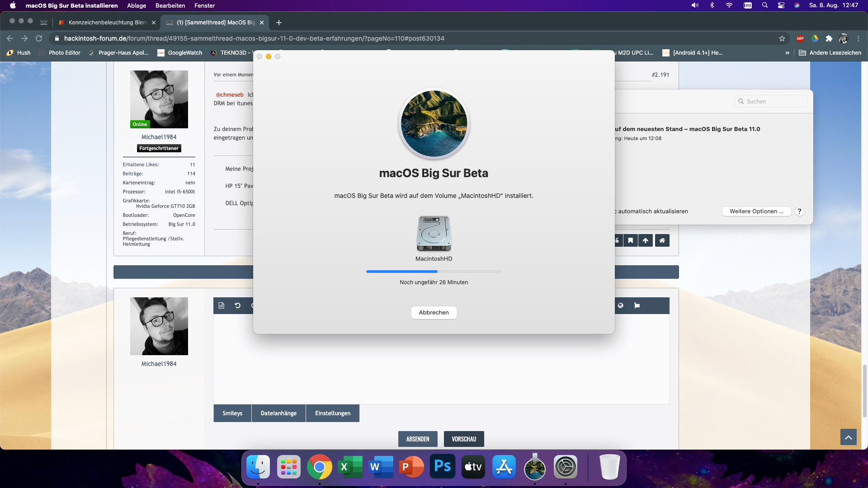Click the installation progress bar
This screenshot has width=868, height=488.
point(434,272)
